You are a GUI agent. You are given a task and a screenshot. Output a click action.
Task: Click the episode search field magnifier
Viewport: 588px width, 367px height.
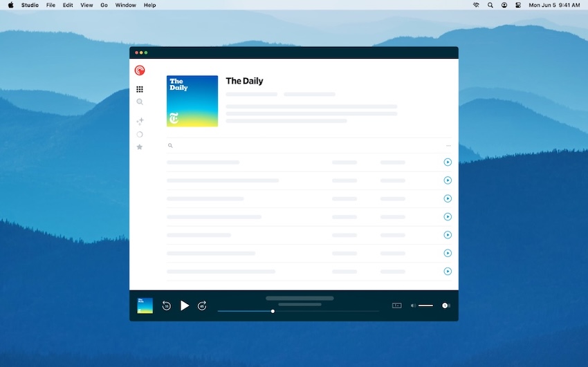(170, 145)
